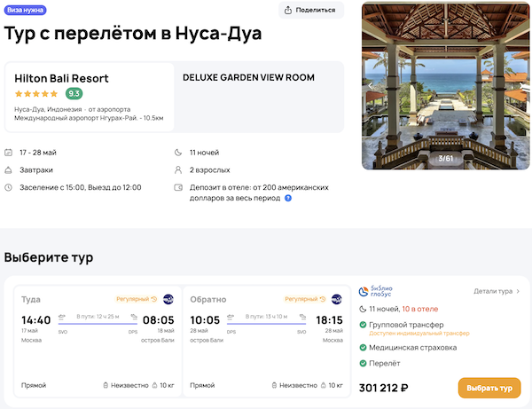Screen dimensions: 532x409
Task: Click the moon icon beside 11 ночей
Action: (180, 152)
